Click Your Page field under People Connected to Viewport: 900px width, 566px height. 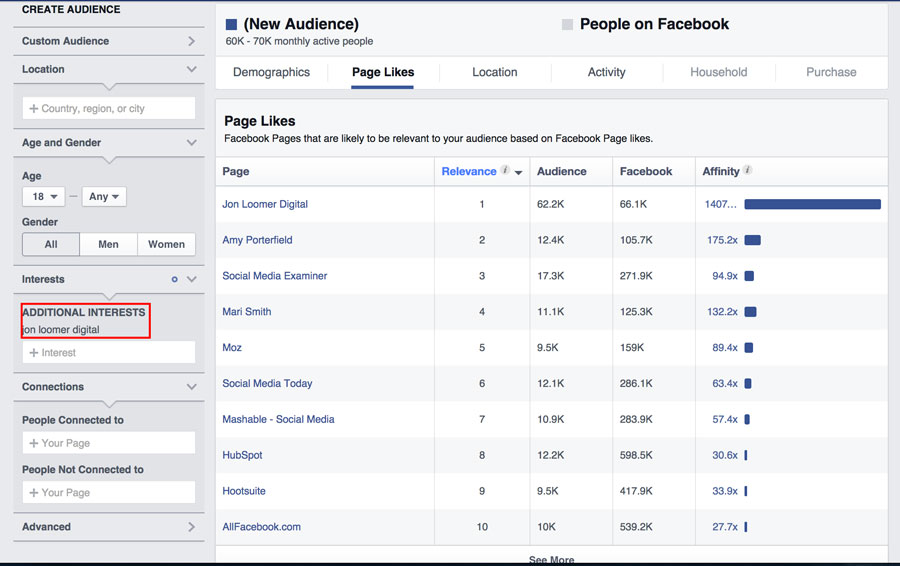coord(108,443)
